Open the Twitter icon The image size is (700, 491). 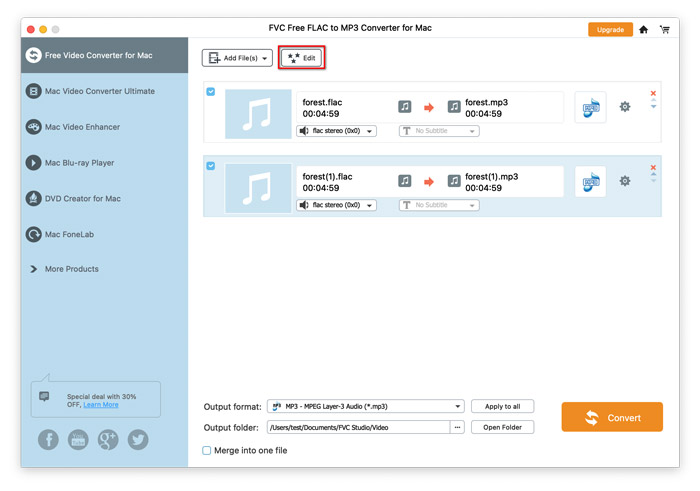pos(138,440)
